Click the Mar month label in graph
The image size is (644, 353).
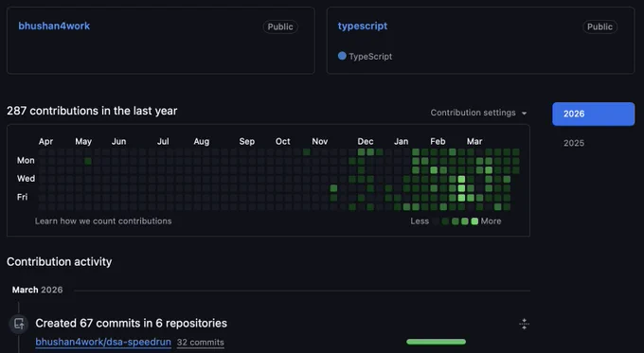pos(474,142)
